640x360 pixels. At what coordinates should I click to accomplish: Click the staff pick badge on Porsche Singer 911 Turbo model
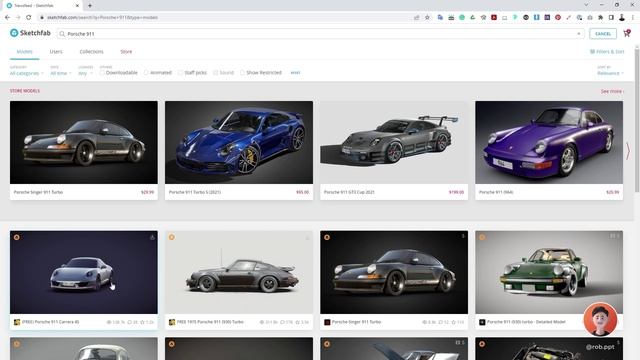(327, 237)
